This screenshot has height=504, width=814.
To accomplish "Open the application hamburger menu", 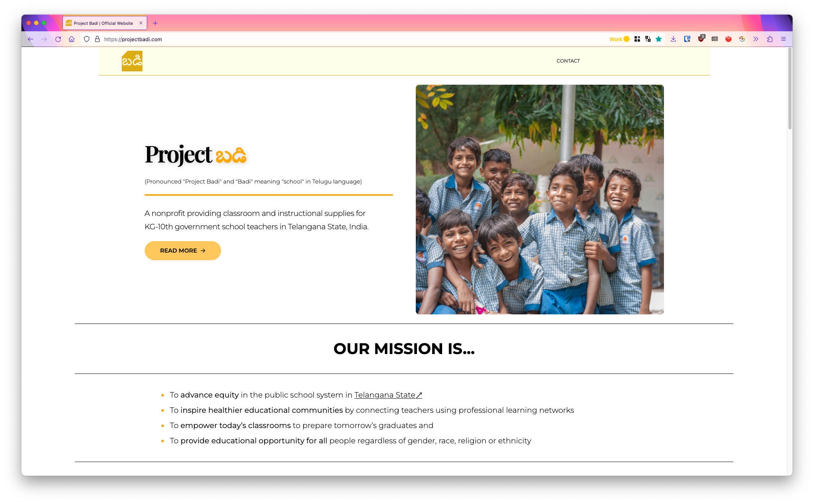I will click(x=783, y=39).
